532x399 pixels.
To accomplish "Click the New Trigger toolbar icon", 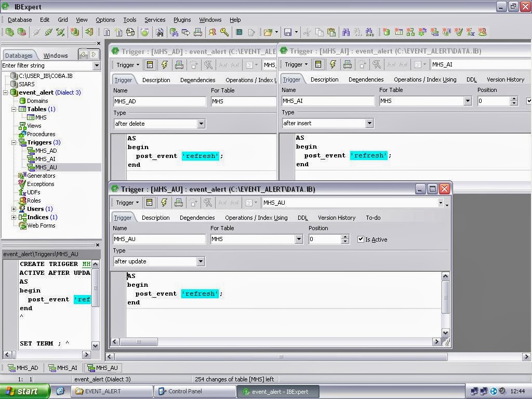I will [x=435, y=32].
